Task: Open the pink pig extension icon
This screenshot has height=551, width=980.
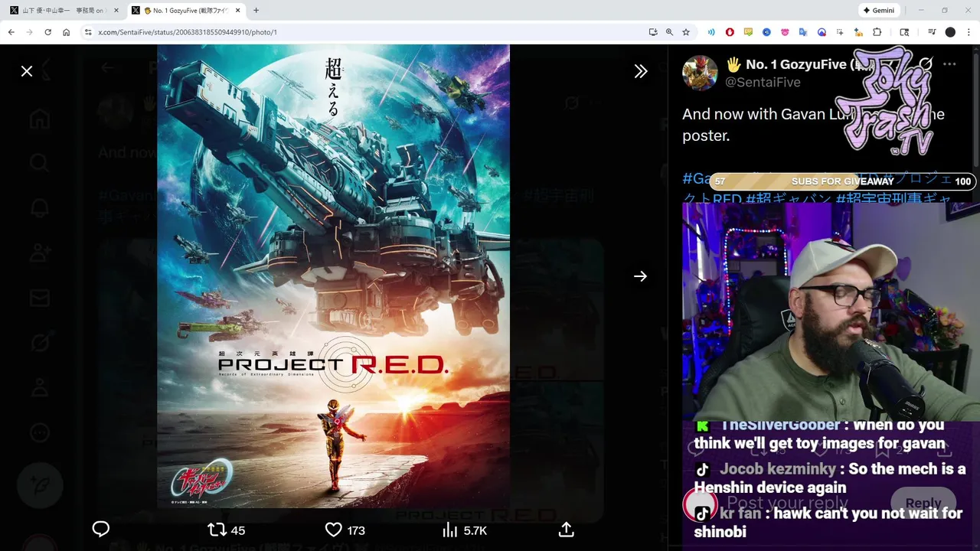Action: [785, 32]
